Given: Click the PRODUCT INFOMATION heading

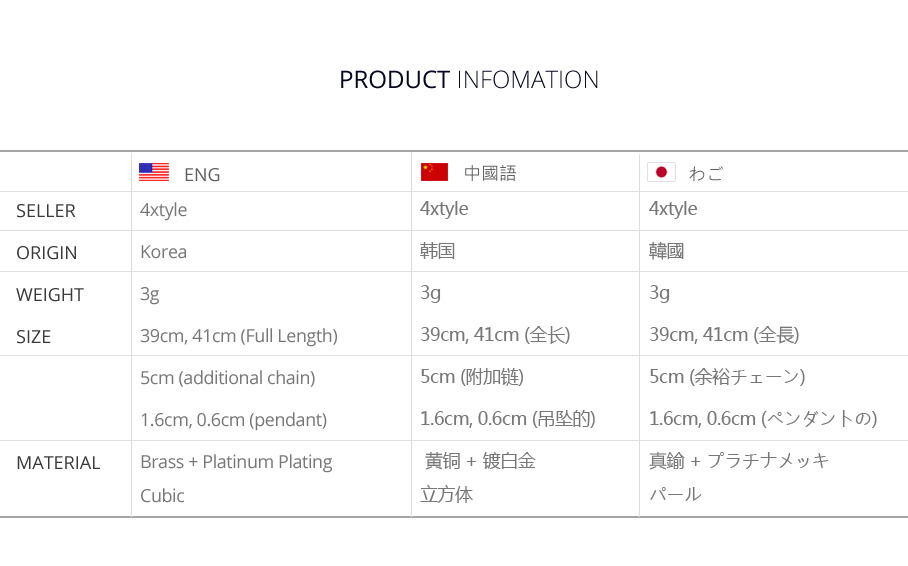Looking at the screenshot, I should click(469, 80).
